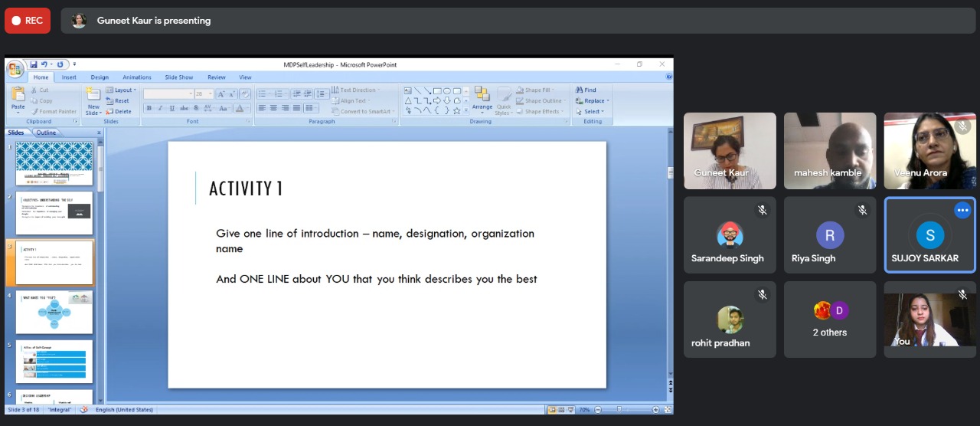This screenshot has width=980, height=426.
Task: Click the Save icon in quick access toolbar
Action: [x=34, y=64]
